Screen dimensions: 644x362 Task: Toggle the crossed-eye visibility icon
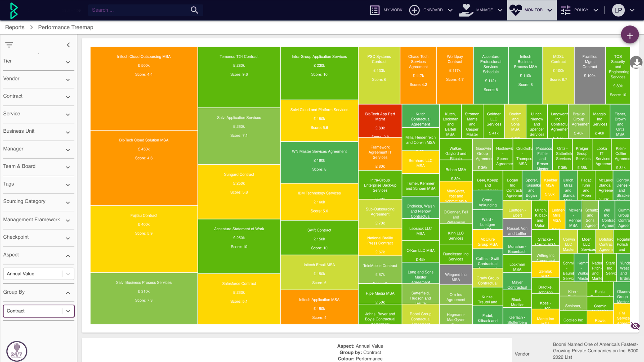(x=635, y=326)
